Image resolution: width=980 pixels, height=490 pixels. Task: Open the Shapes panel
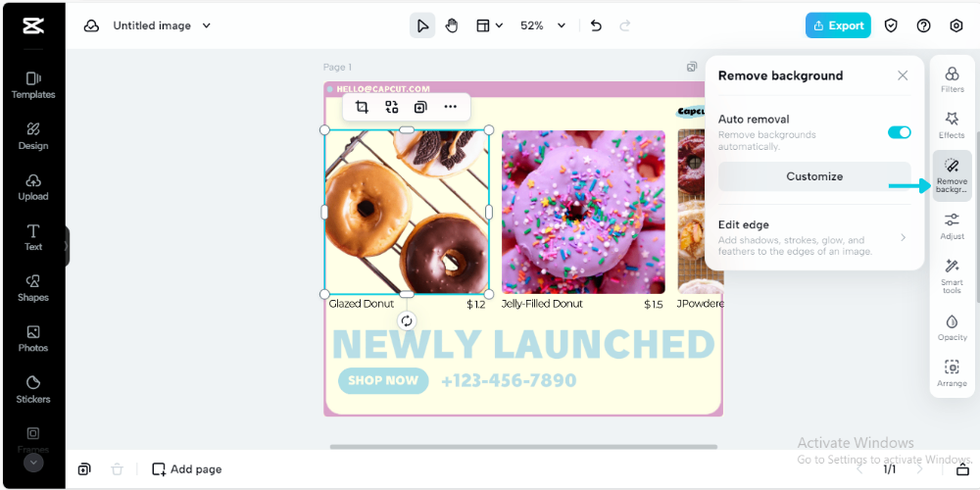click(x=33, y=288)
